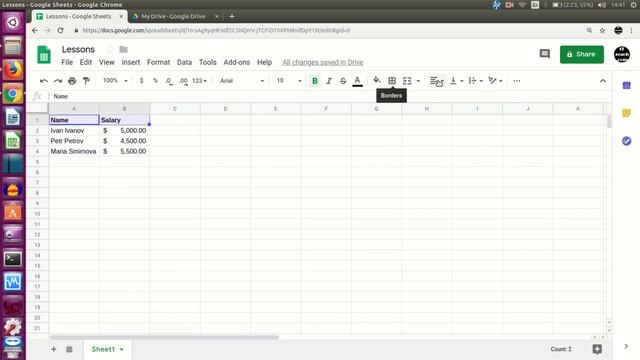Format as currency with the $ button
Screen dimensions: 640x360
[141, 81]
